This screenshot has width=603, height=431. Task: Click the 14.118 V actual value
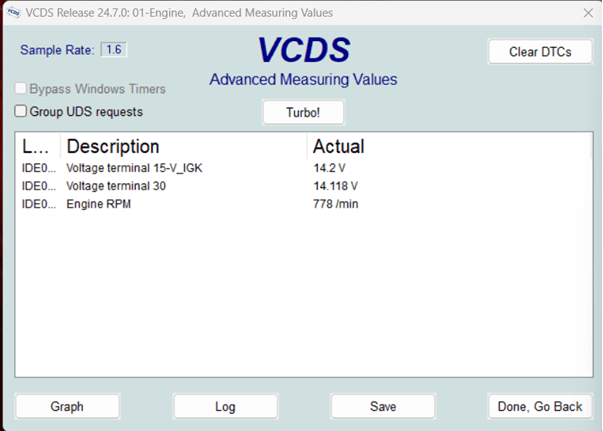335,186
